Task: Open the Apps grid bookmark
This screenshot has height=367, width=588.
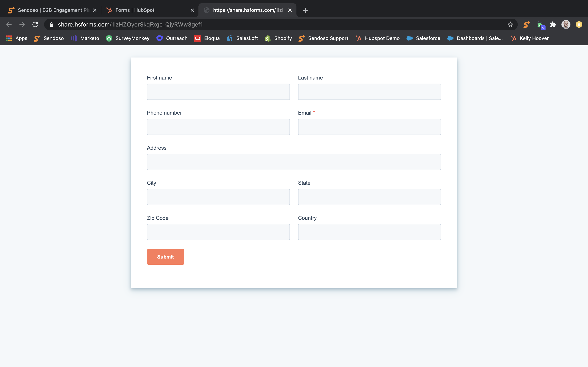Action: [17, 38]
